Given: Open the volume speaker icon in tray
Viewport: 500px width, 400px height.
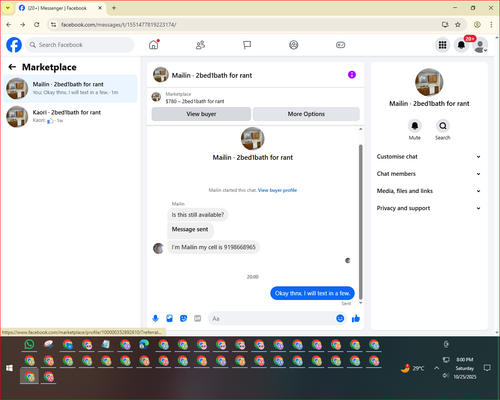Looking at the screenshot, I should (x=446, y=376).
